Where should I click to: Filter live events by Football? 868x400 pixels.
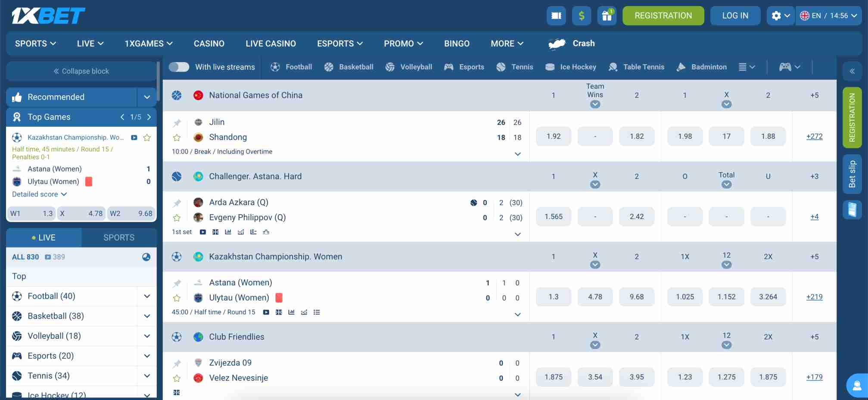tap(291, 67)
